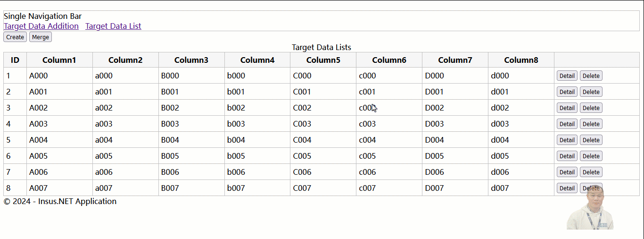Viewport: 644px width, 239px height.
Task: Click the presenter webcam thumbnail
Action: [x=590, y=207]
